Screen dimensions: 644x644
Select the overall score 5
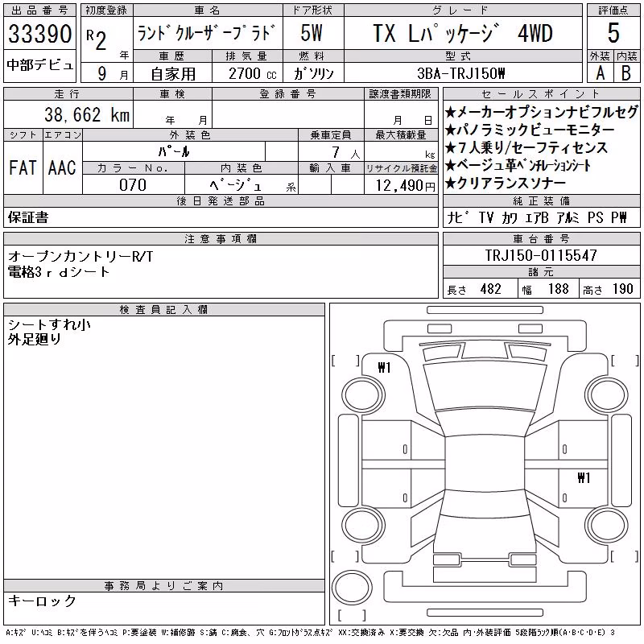pos(613,33)
